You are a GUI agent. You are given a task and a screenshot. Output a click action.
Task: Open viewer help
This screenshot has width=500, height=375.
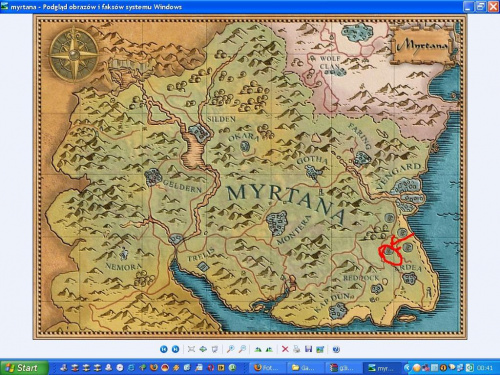tap(336, 349)
